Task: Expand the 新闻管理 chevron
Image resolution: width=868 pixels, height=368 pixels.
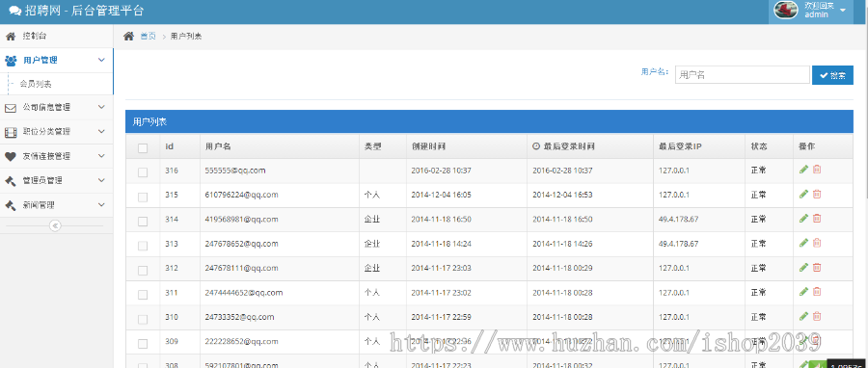Action: [x=101, y=204]
